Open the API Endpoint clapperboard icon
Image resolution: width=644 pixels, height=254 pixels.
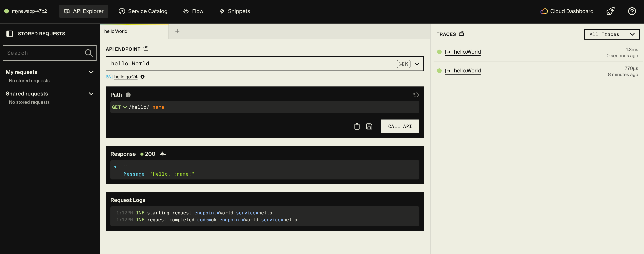[146, 48]
